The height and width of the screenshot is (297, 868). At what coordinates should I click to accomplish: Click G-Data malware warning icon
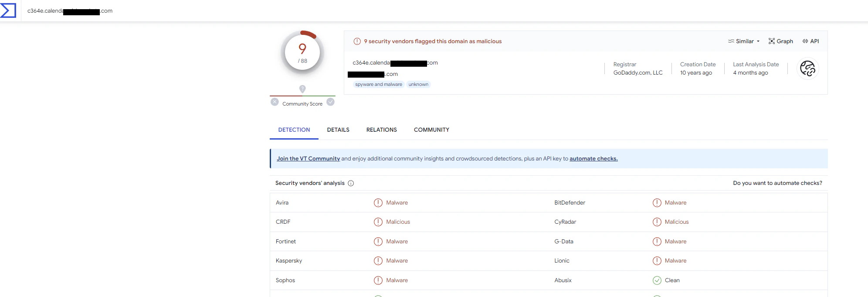657,242
